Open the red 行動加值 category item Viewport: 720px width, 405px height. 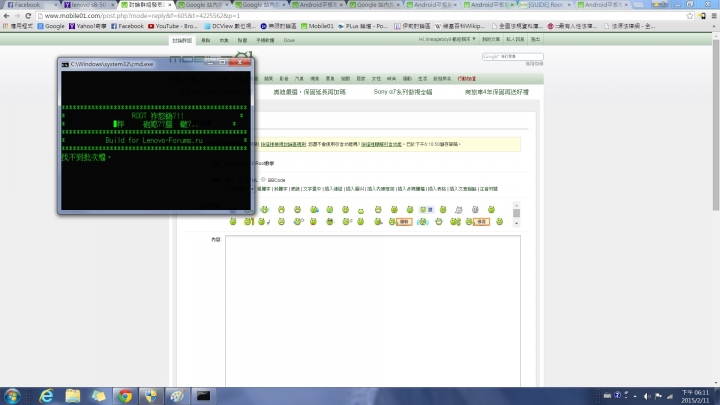[467, 79]
